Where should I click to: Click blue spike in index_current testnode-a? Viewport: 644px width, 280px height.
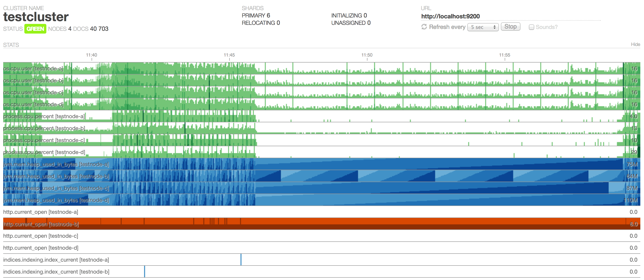(241, 260)
